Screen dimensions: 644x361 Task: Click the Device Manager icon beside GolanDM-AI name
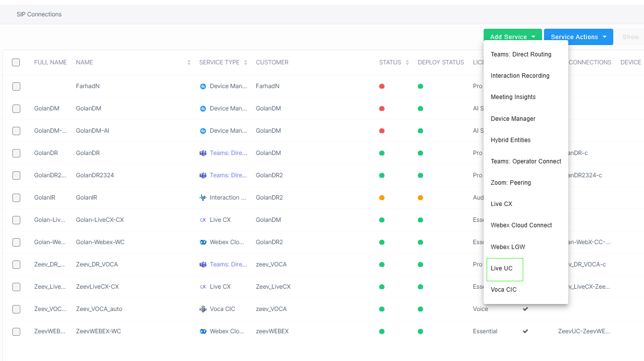(x=202, y=131)
